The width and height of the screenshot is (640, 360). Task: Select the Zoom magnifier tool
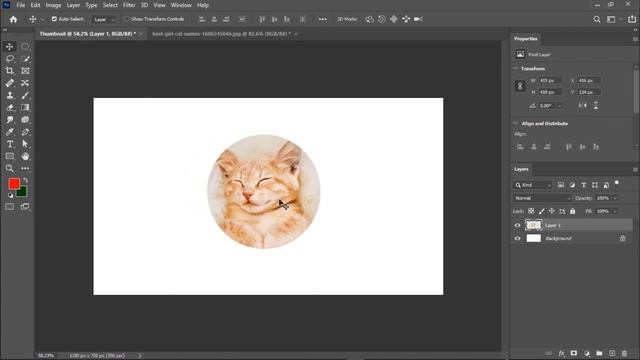point(9,168)
